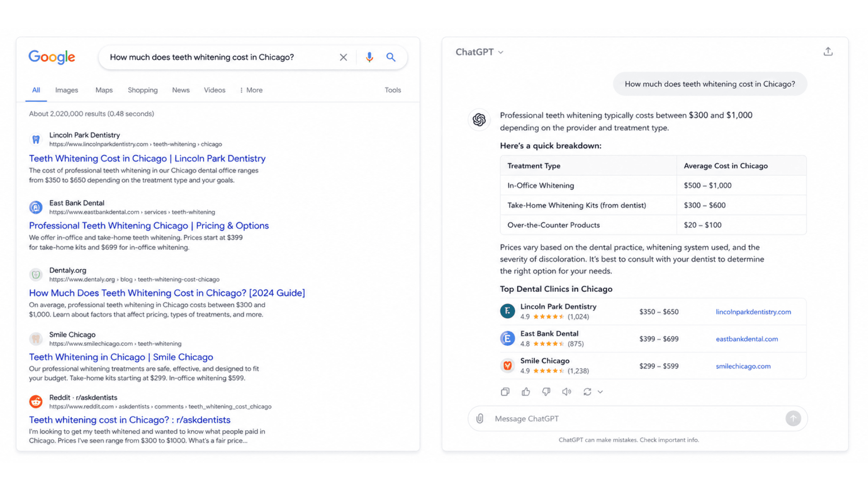
Task: Expand the More search options menu
Action: [x=251, y=90]
